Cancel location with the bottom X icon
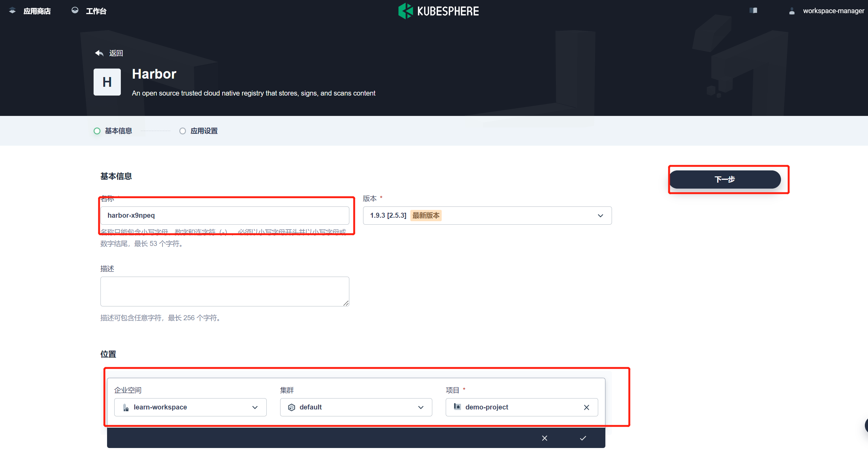The image size is (868, 469). (544, 438)
